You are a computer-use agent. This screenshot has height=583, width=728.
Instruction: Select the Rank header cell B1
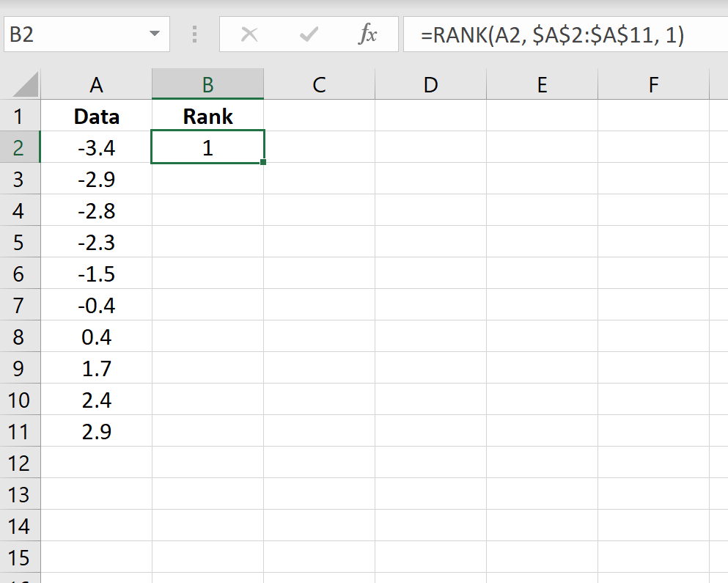207,116
